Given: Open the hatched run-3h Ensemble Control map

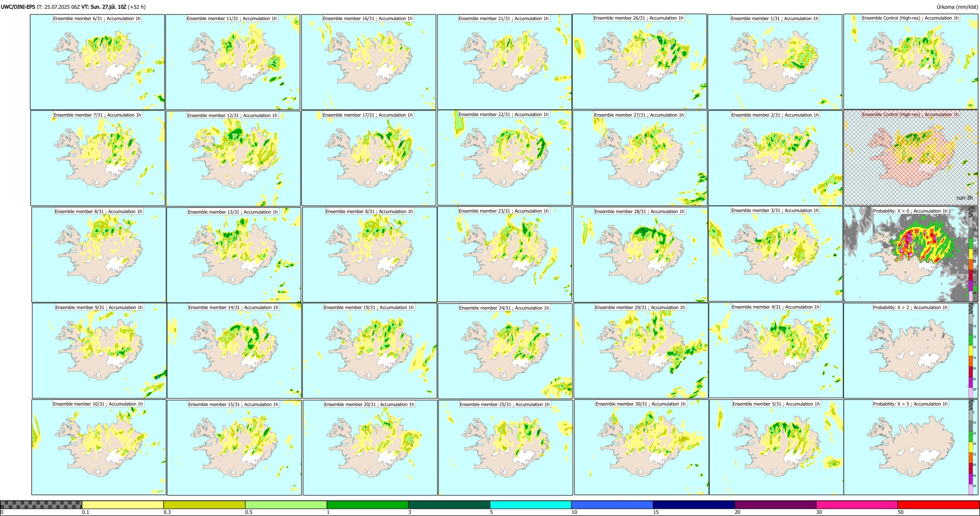Looking at the screenshot, I should [x=911, y=157].
